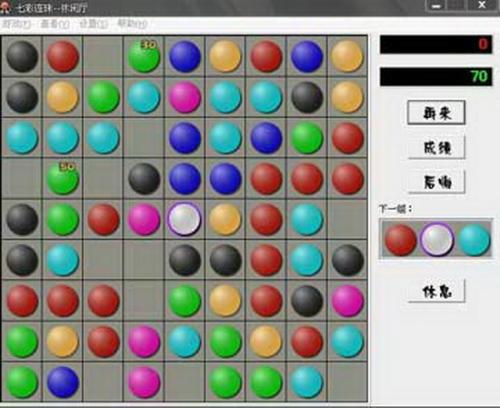Image resolution: width=500 pixels, height=408 pixels.
Task: Select the black ball in the white ball's row
Action: [22, 219]
